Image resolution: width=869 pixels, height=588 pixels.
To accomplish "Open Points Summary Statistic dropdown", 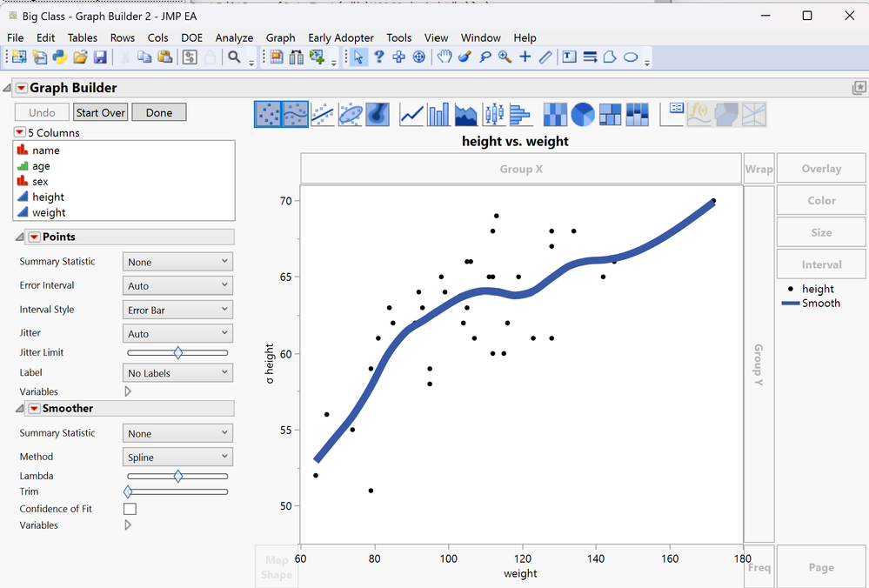I will (177, 262).
